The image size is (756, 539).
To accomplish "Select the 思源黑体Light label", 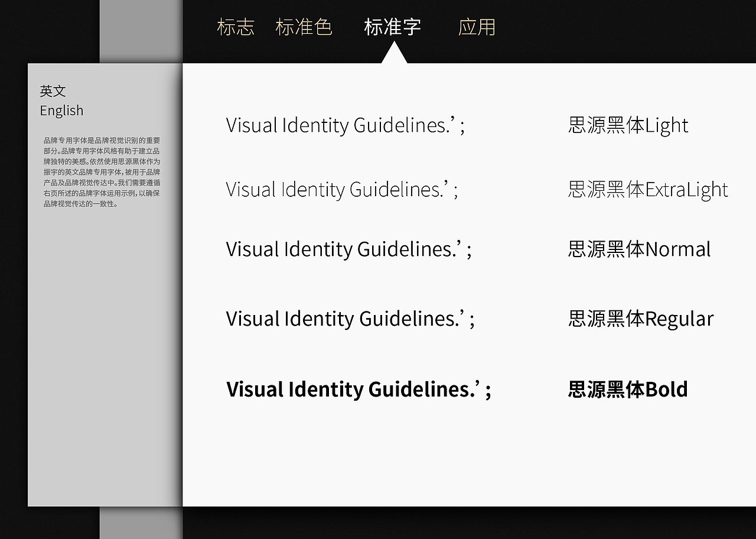I will [628, 125].
